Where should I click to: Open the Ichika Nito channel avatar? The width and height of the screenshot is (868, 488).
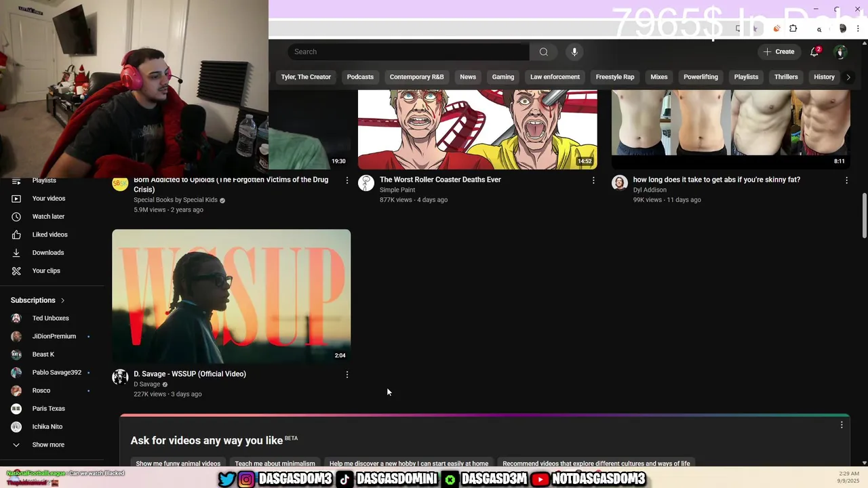pos(16,426)
